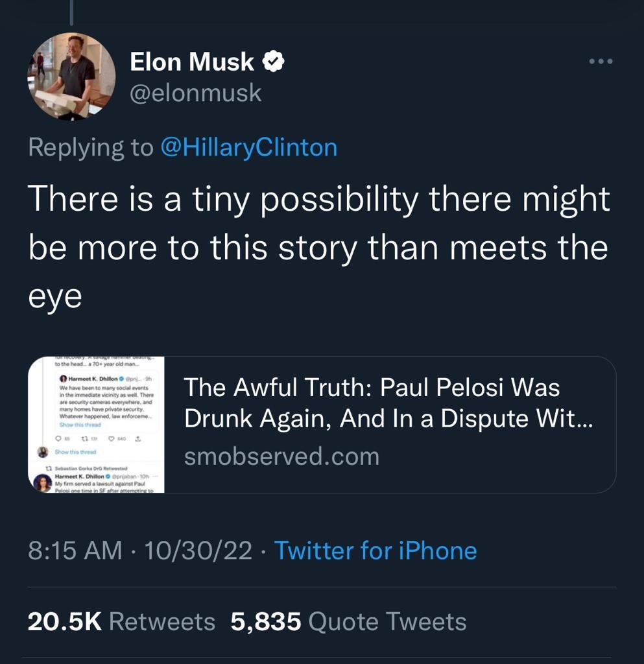Click the blue verified badge

click(274, 62)
